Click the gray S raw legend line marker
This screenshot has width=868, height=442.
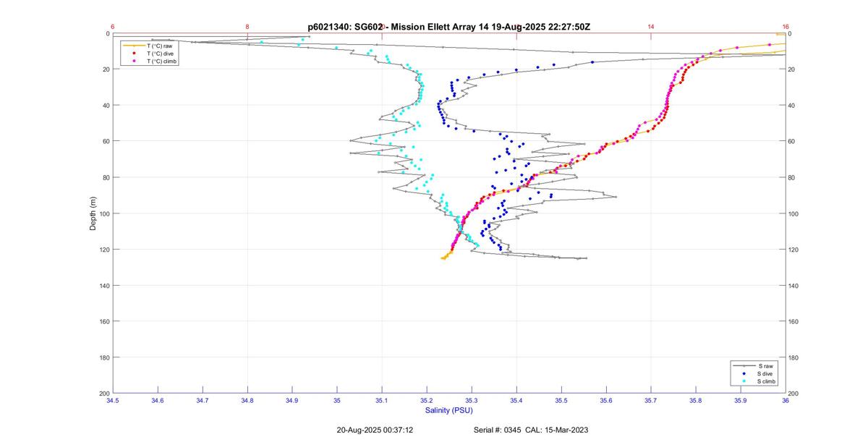(743, 366)
